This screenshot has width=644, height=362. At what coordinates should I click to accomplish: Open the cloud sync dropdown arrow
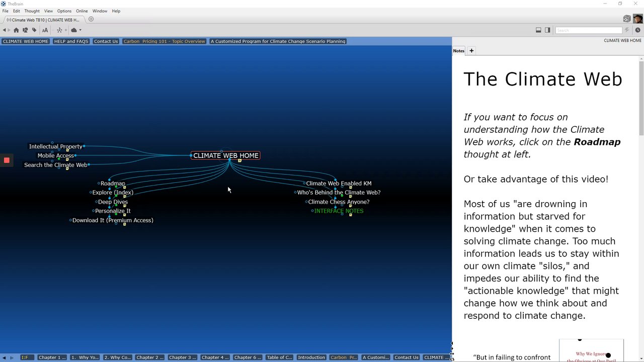(x=80, y=30)
